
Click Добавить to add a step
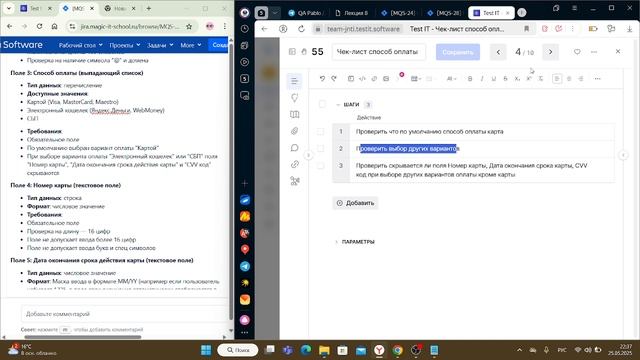click(356, 203)
